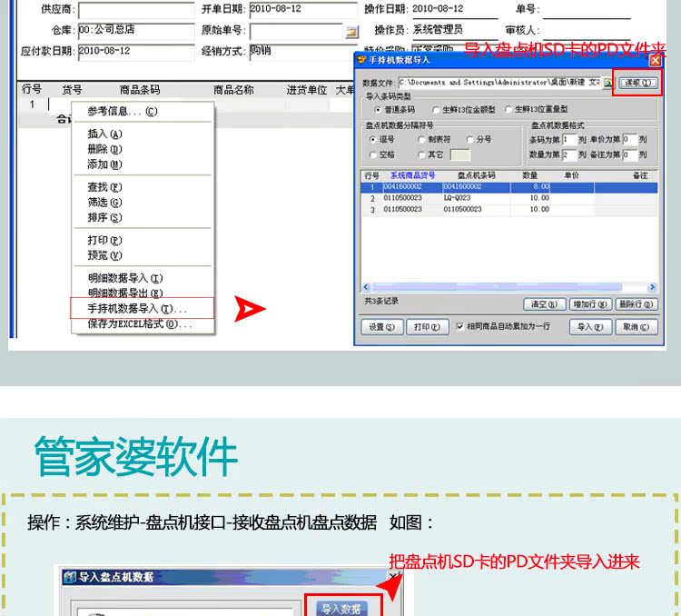Choose 分号 as the separator
The image size is (681, 616).
(x=479, y=140)
